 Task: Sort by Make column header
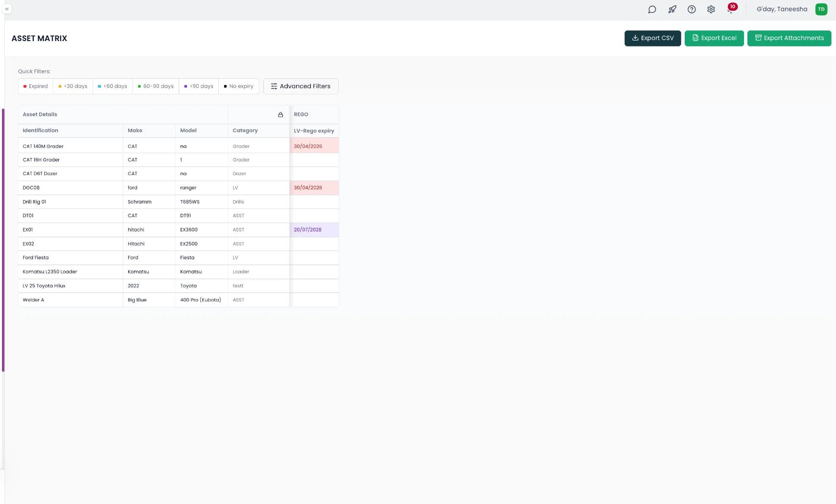(x=149, y=131)
